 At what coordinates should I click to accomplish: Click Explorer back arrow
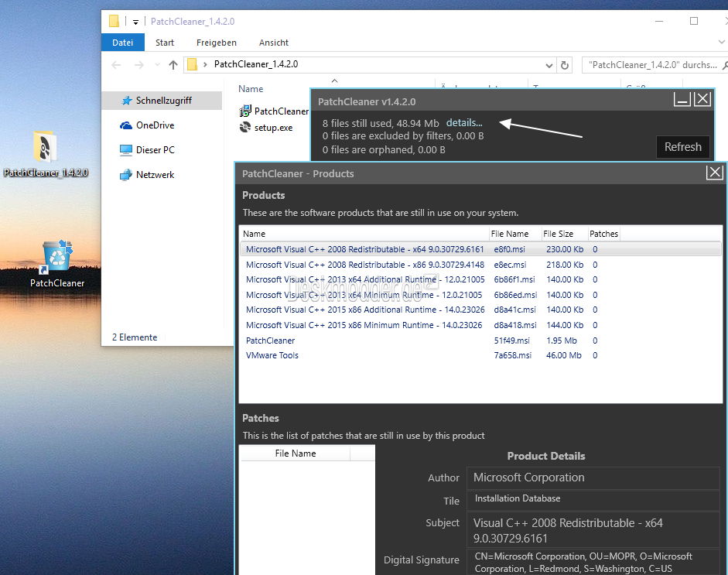(x=116, y=65)
